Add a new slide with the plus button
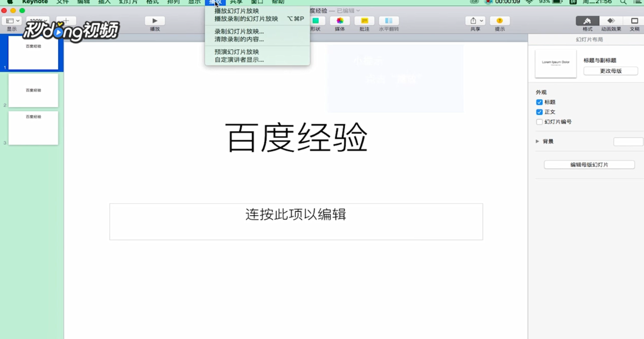Viewport: 644px width, 339px height. [66, 20]
